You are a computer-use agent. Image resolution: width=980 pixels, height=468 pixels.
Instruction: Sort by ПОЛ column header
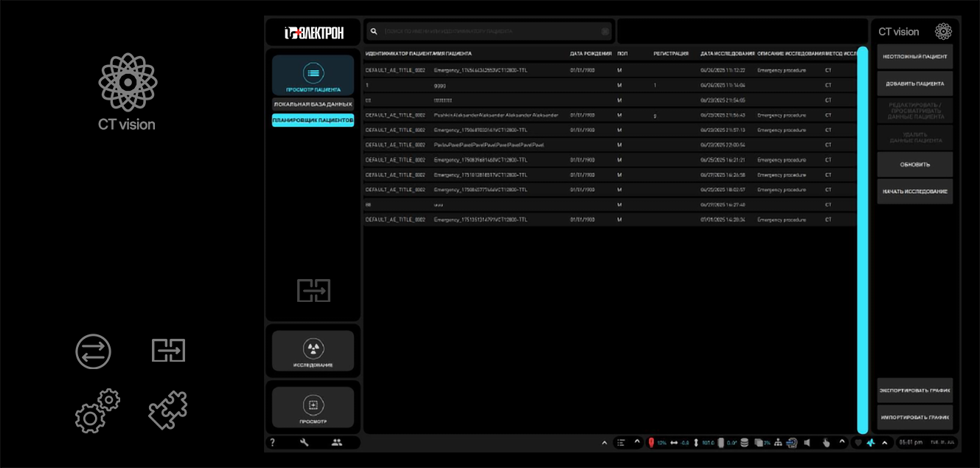coord(622,53)
